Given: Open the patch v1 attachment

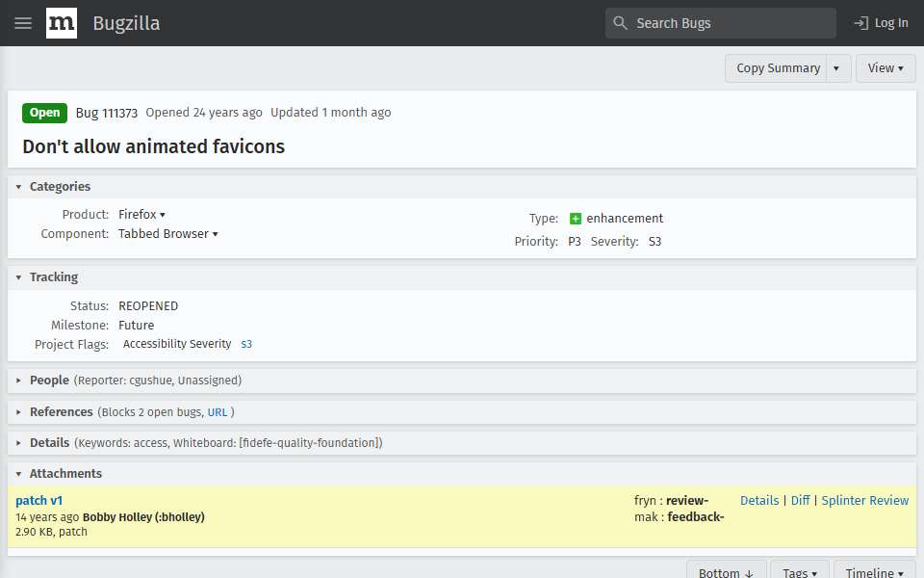Looking at the screenshot, I should [x=38, y=501].
